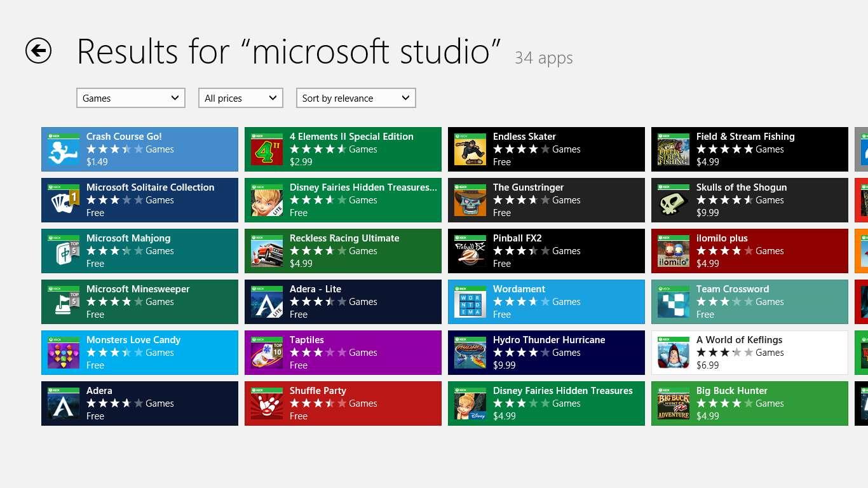Expand the All prices filter dropdown
This screenshot has height=488, width=868.
coord(240,98)
